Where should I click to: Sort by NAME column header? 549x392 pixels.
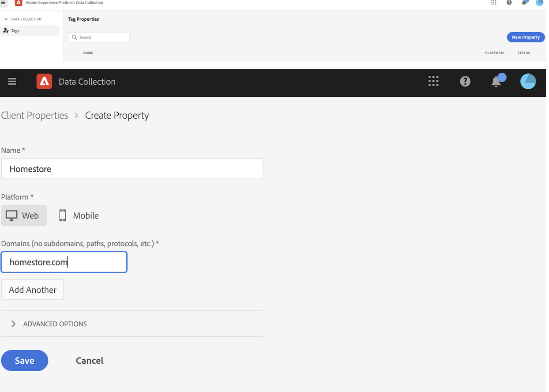tap(88, 53)
